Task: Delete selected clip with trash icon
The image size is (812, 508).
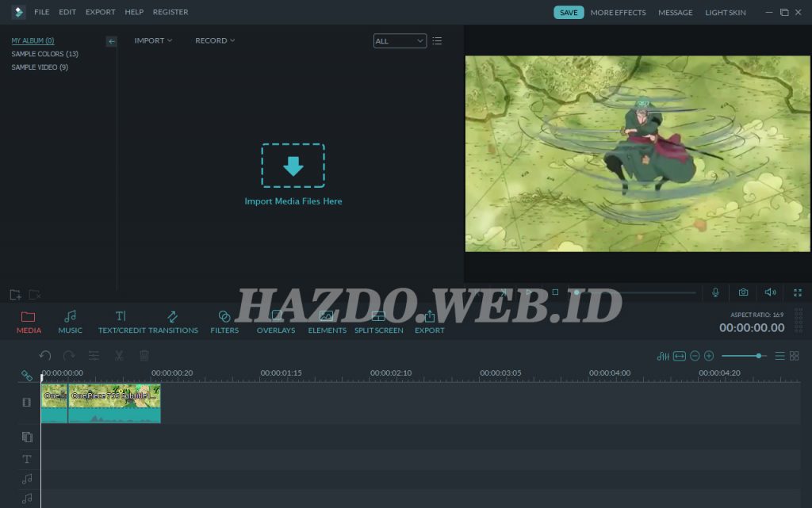Action: pos(144,355)
